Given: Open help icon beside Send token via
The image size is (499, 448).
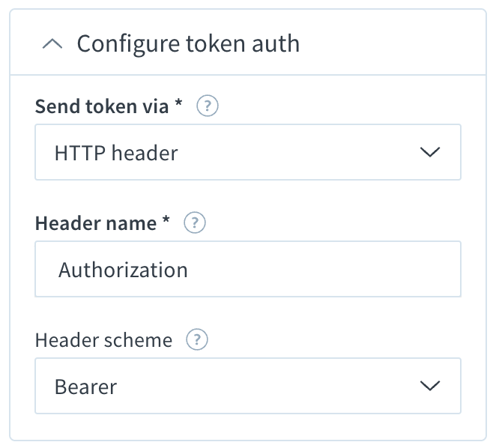Looking at the screenshot, I should [208, 106].
